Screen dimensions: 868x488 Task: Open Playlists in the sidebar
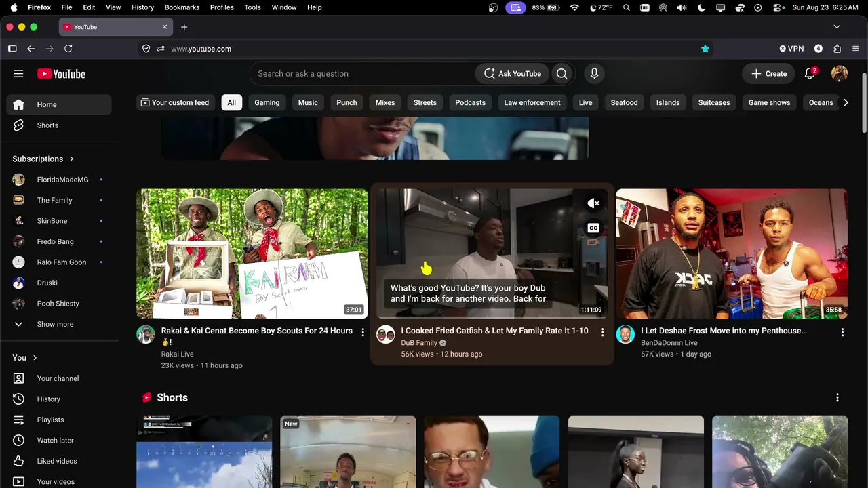[x=59, y=420]
